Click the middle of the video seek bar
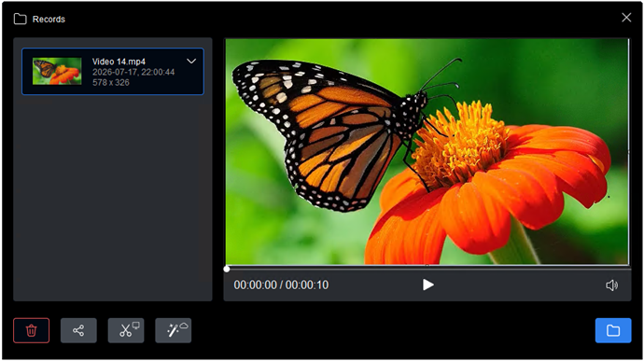 pos(427,268)
